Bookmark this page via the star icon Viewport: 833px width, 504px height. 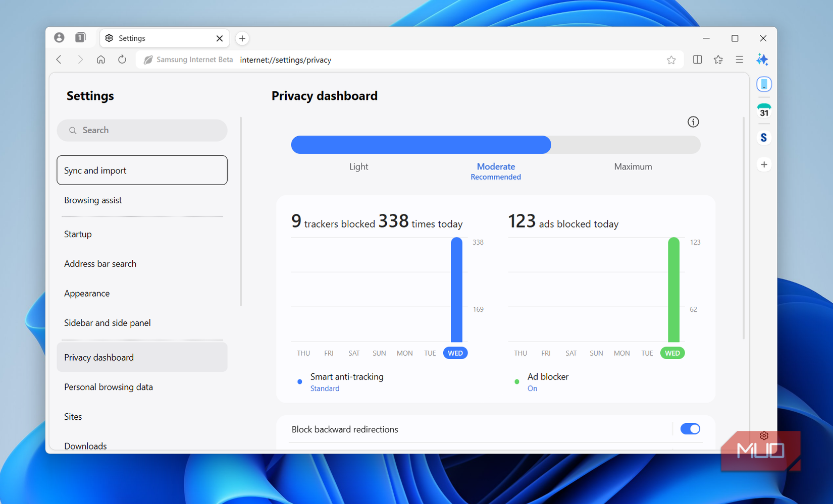point(671,60)
